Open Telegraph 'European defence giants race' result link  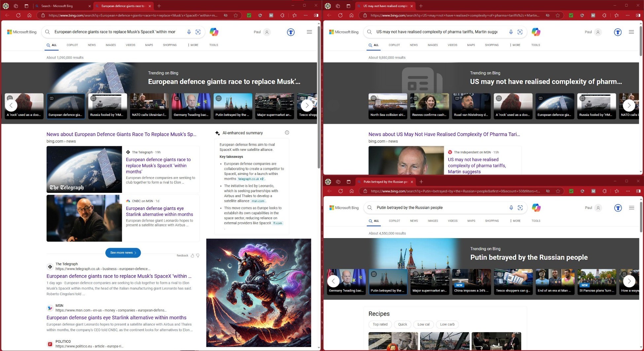pyautogui.click(x=119, y=276)
